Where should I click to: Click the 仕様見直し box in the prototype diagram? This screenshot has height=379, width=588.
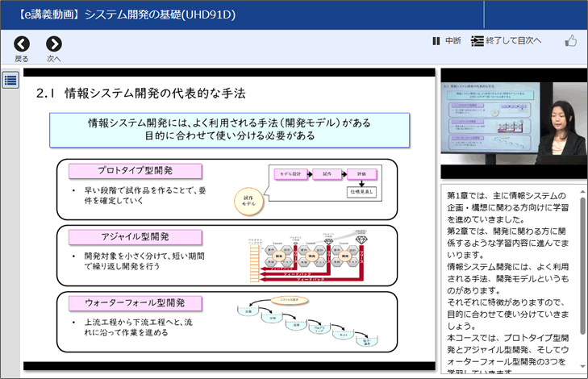tap(361, 192)
